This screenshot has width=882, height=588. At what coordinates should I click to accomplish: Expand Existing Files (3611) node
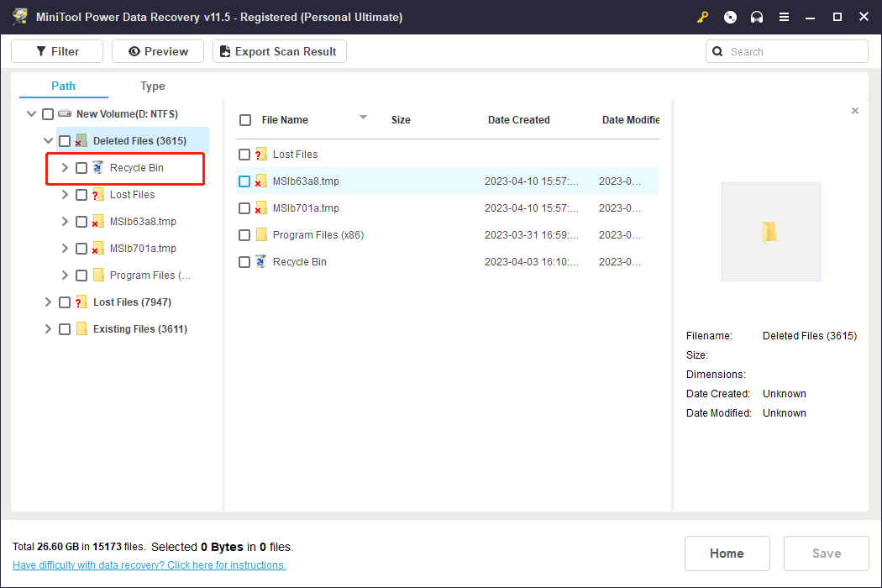[48, 329]
